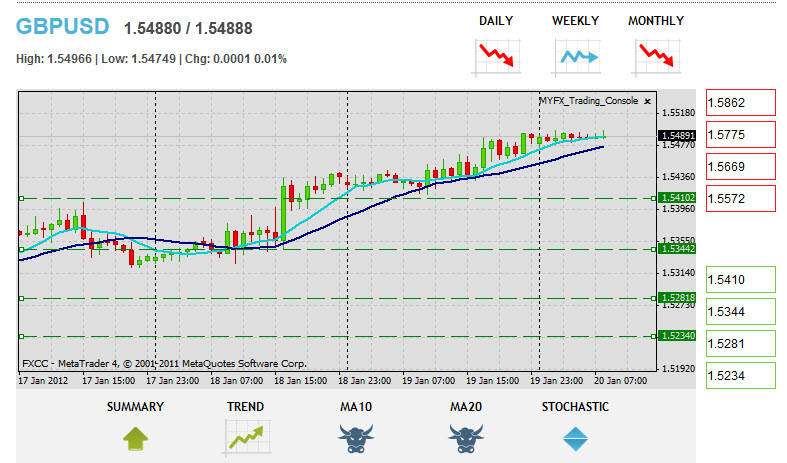This screenshot has width=787, height=463.
Task: Click the SUMMARY indicator label
Action: tap(135, 407)
